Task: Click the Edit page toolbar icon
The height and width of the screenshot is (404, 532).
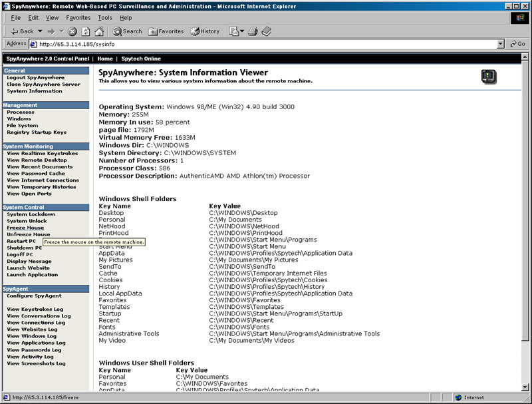Action: click(x=267, y=31)
